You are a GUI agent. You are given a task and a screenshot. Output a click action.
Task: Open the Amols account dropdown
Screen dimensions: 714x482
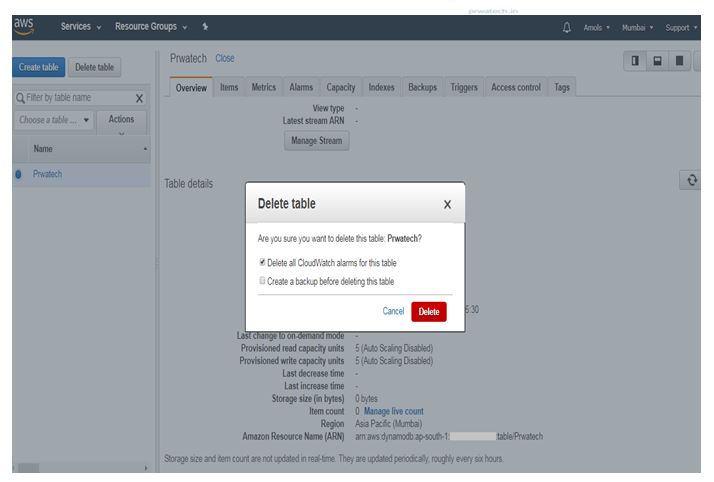pyautogui.click(x=597, y=28)
